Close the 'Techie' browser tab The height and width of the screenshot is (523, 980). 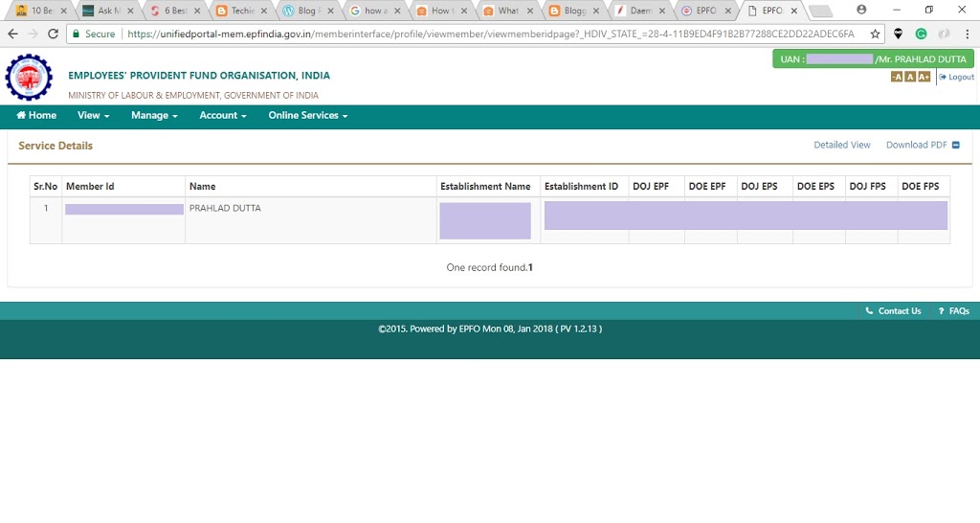pyautogui.click(x=264, y=11)
